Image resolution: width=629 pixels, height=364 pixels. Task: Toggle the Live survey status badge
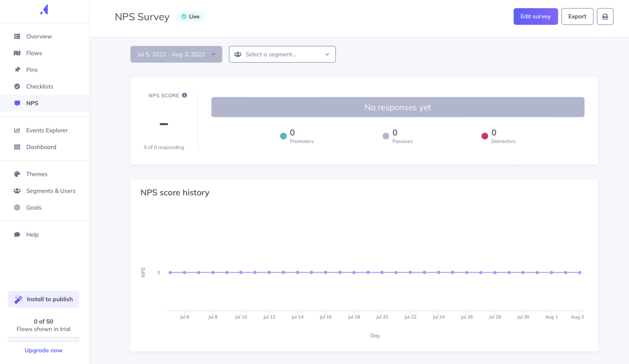coord(190,16)
